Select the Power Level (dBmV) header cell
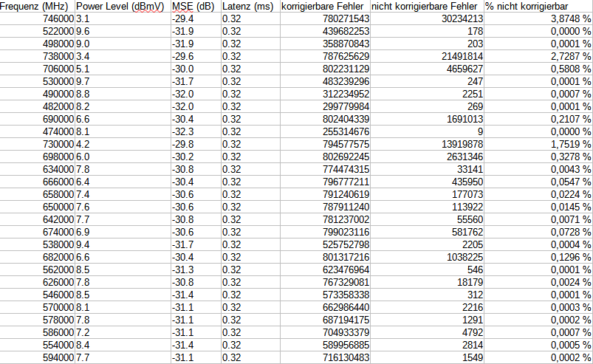Image resolution: width=593 pixels, height=364 pixels. [123, 7]
